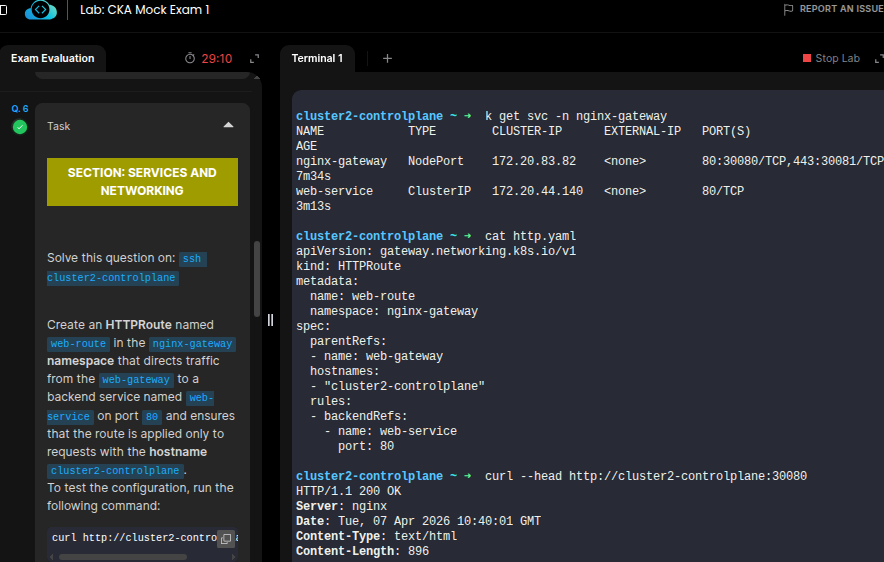Switch to the Terminal 1 tab

coord(317,58)
